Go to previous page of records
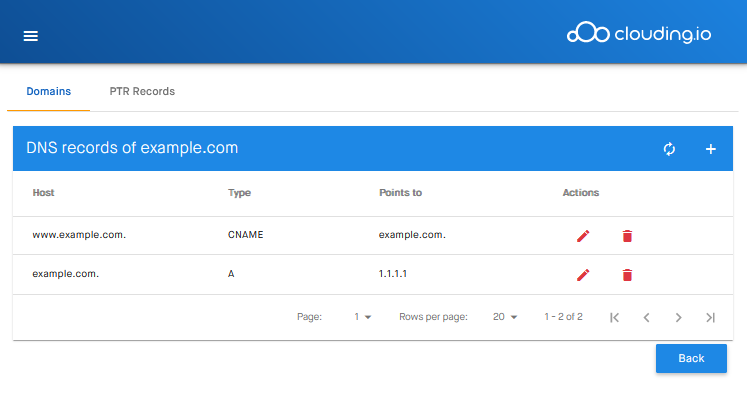This screenshot has height=405, width=747. tap(646, 317)
